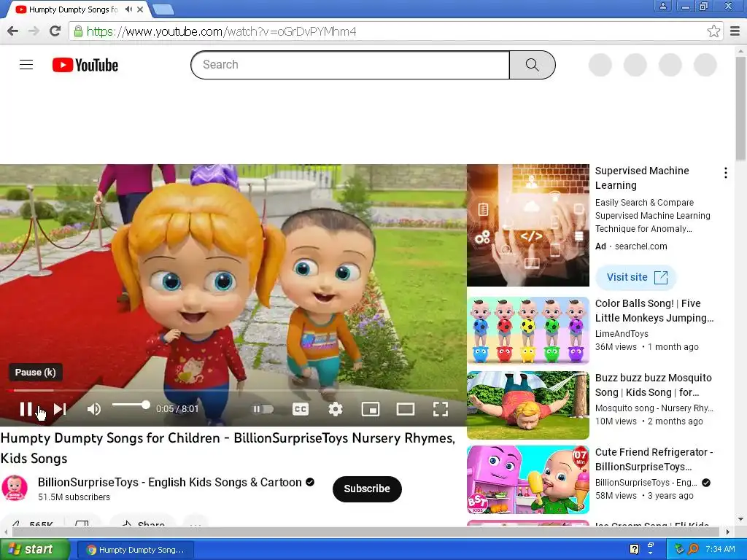Click the shield icon in the system tray
Image resolution: width=747 pixels, height=560 pixels.
pyautogui.click(x=679, y=550)
